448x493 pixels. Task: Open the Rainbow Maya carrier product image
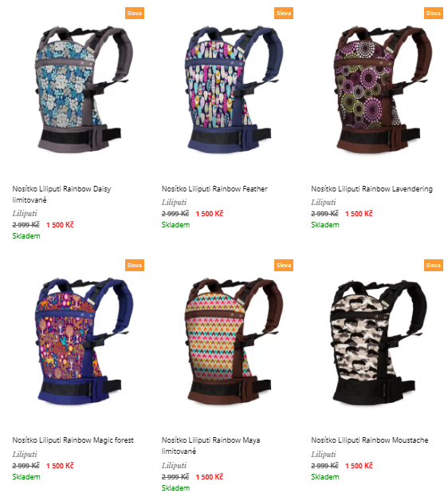(233, 341)
